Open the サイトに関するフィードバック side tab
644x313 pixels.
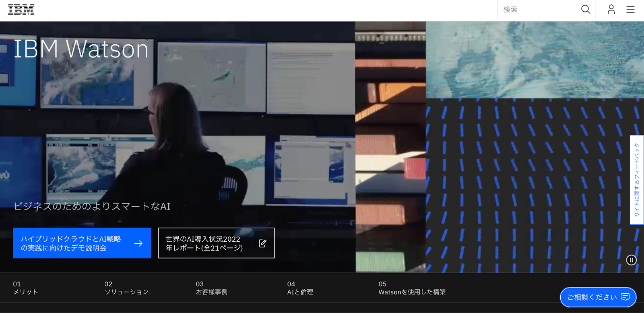[637, 180]
